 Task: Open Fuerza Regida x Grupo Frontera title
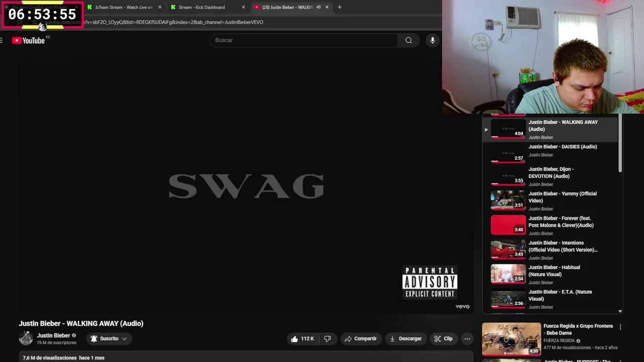[x=578, y=329]
